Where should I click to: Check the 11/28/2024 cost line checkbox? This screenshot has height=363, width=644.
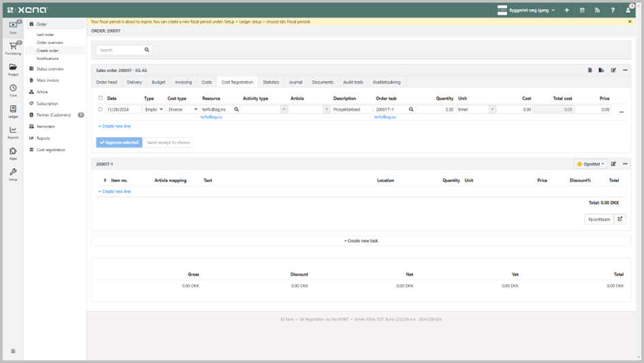point(101,109)
